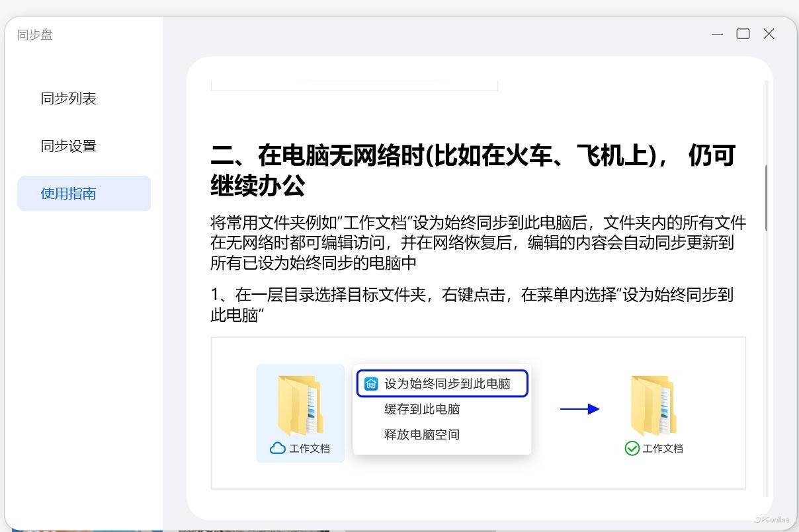This screenshot has width=799, height=532.
Task: Click the blue sync icon in the context menu
Action: click(x=371, y=384)
